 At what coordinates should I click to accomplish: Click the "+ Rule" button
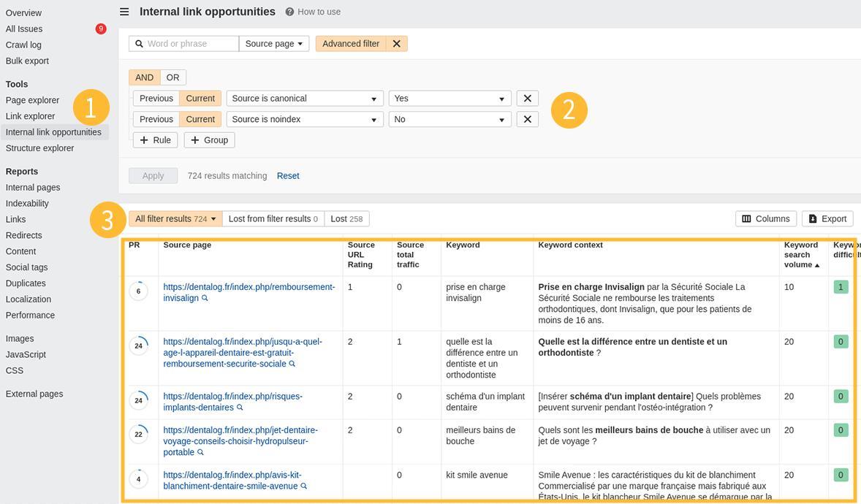(155, 140)
